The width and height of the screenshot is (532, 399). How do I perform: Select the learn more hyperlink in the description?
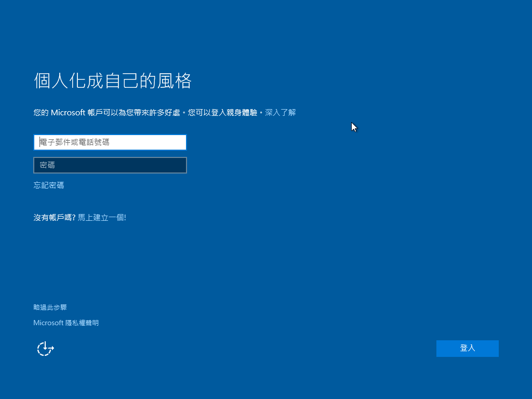(283, 112)
